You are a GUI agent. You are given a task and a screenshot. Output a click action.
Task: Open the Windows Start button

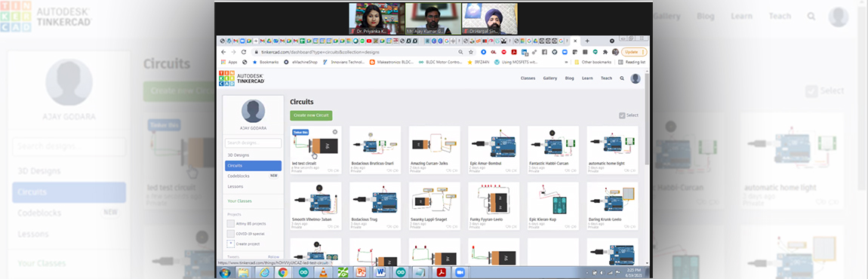[225, 272]
